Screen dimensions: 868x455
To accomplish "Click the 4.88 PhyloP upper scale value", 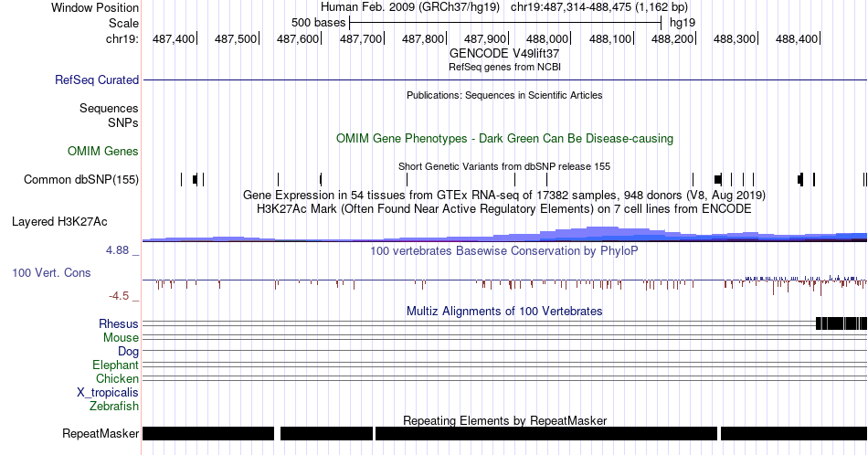I will click(117, 250).
